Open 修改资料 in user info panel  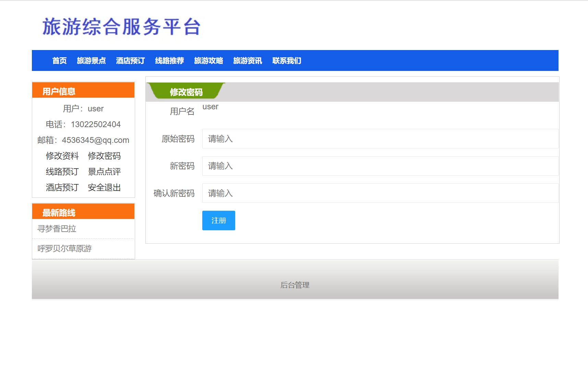[62, 156]
